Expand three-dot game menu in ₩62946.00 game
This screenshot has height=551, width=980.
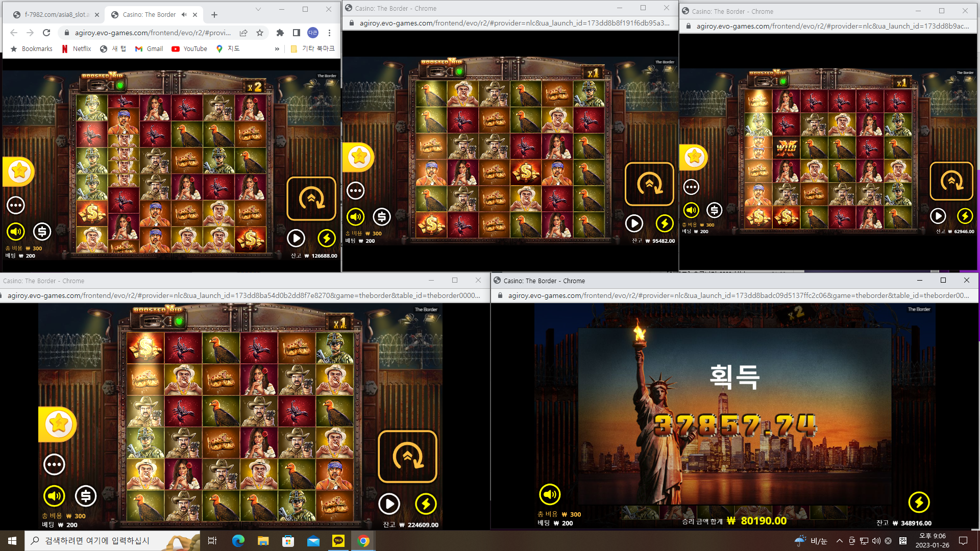tap(691, 187)
